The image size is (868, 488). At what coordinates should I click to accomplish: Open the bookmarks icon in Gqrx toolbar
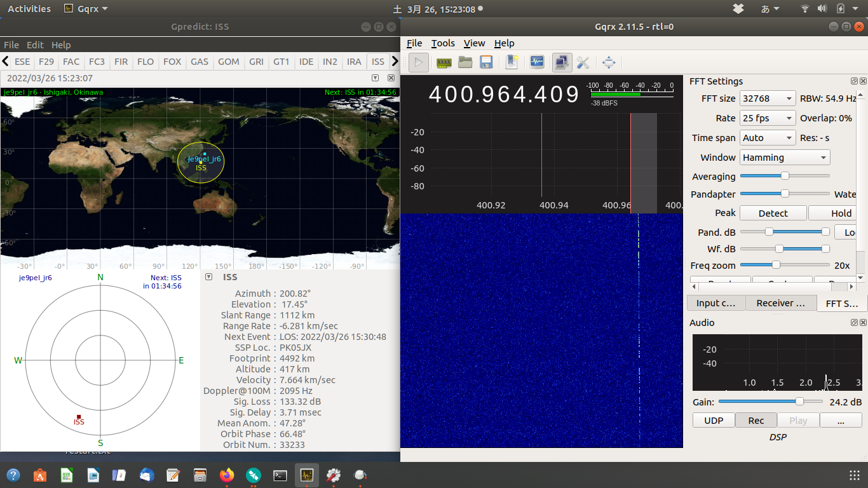[x=512, y=62]
